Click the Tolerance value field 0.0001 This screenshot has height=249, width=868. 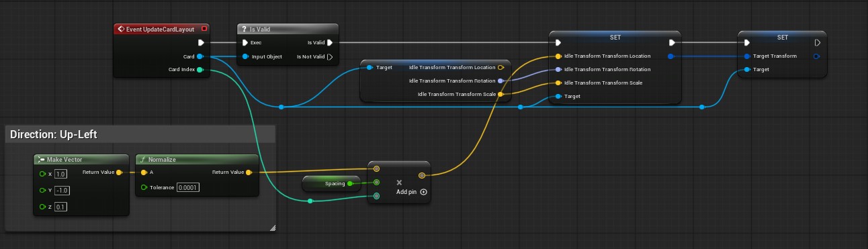click(x=187, y=187)
